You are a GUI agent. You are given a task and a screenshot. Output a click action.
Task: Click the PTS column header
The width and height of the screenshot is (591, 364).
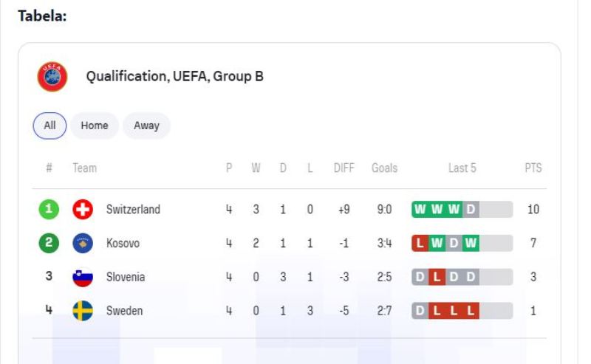(x=533, y=168)
